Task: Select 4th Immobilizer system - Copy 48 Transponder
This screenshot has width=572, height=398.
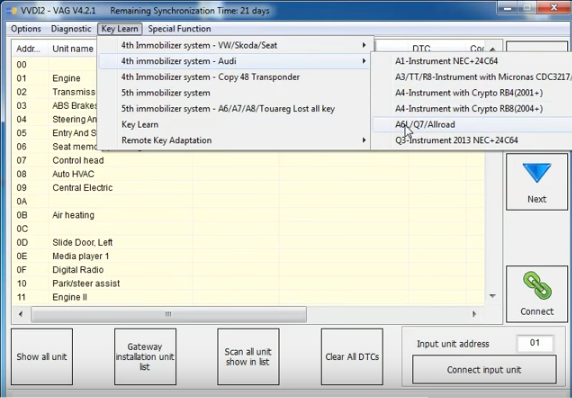Action: 236,77
